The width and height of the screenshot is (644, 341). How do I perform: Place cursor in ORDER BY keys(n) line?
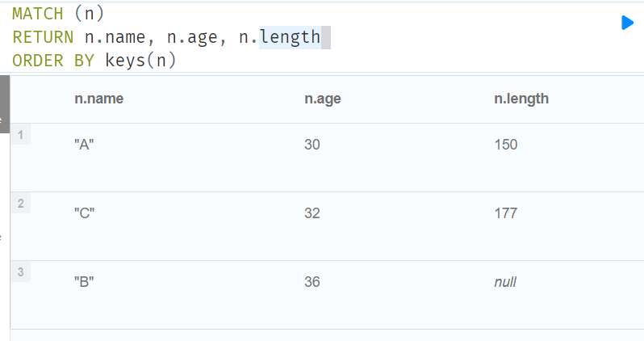(94, 60)
